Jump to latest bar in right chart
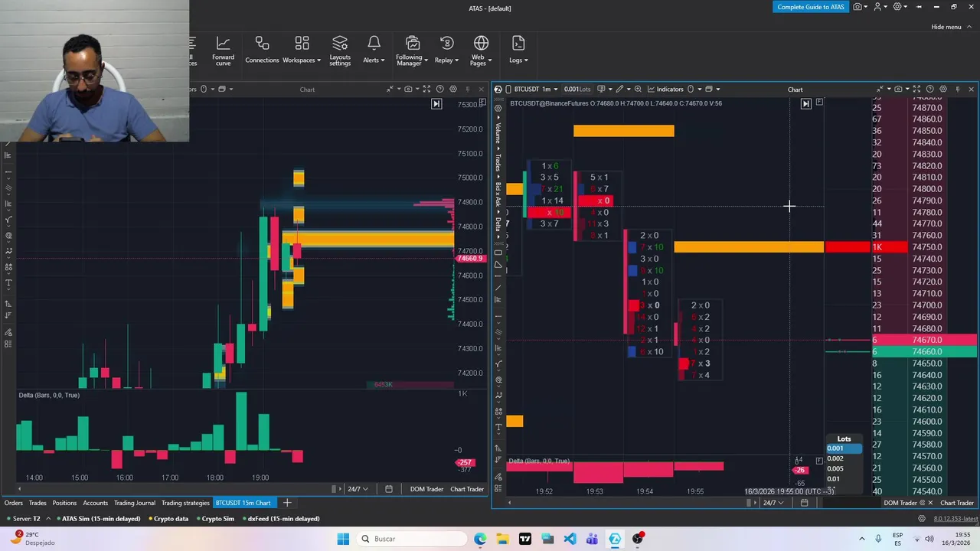980x551 pixels. click(x=805, y=103)
